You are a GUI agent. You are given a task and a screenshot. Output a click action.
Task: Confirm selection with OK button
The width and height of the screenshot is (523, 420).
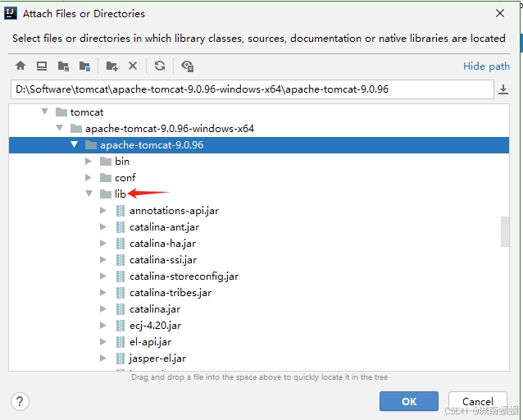409,401
